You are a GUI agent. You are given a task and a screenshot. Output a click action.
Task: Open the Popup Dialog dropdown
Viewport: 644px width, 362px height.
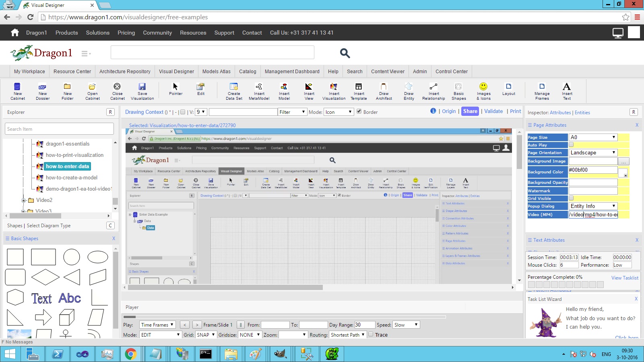[593, 206]
